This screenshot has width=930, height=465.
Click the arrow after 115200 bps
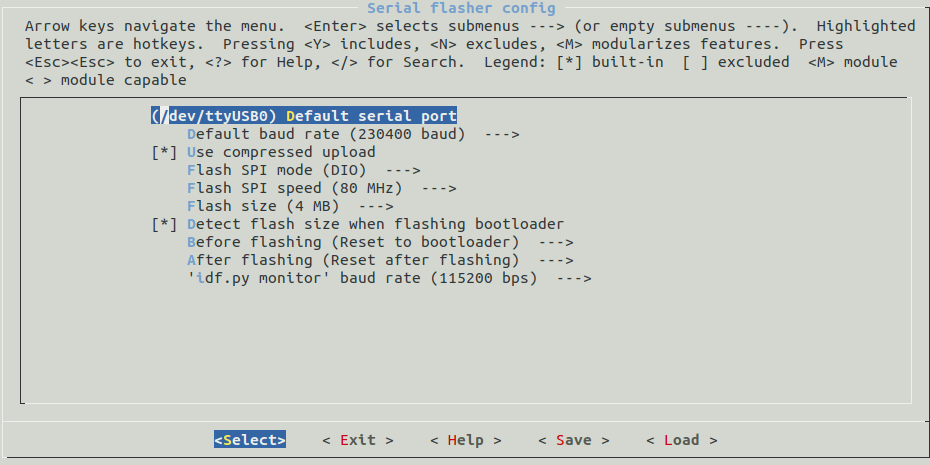click(x=573, y=278)
